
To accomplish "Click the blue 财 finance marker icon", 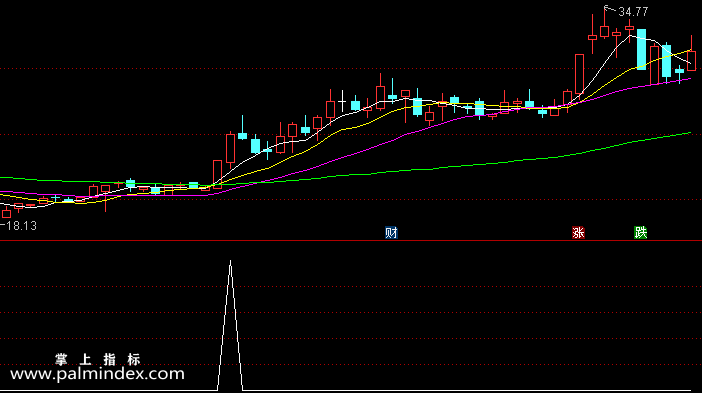I will pos(391,232).
